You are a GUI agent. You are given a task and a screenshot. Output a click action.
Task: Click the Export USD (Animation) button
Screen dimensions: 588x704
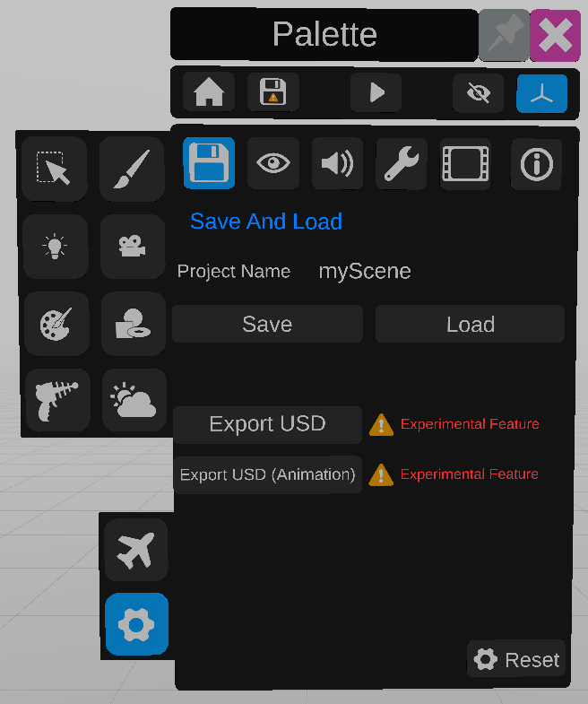(x=267, y=475)
